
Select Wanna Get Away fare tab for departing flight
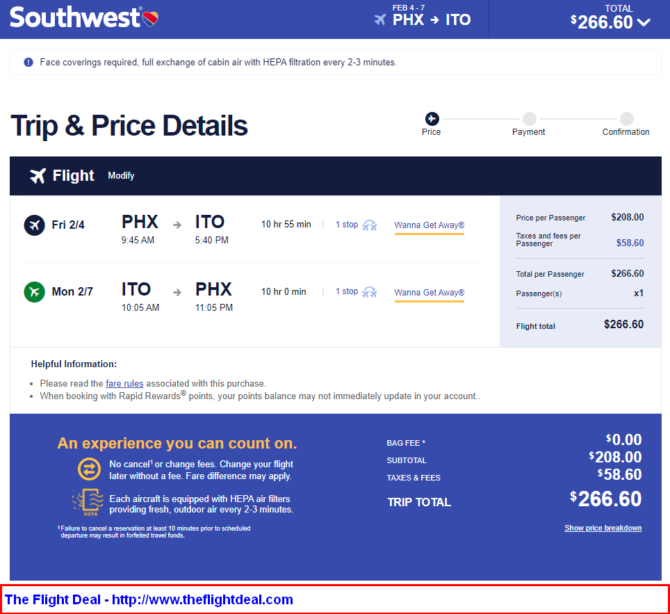click(429, 226)
